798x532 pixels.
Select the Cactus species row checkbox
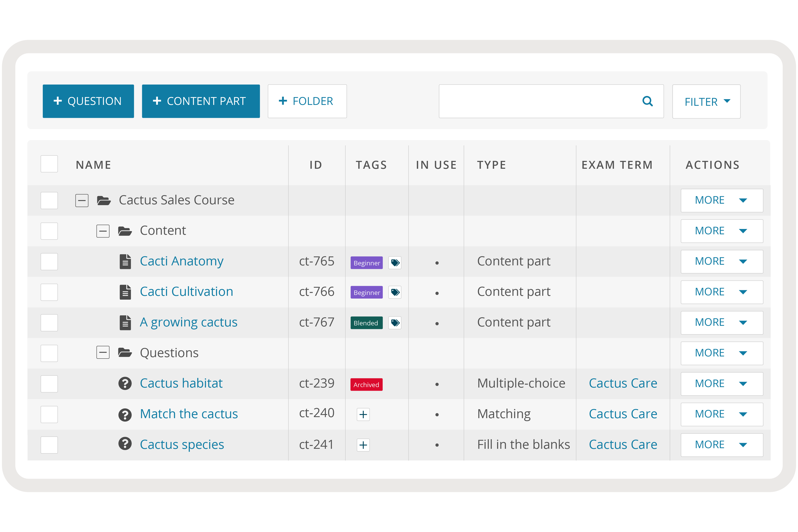pos(49,445)
